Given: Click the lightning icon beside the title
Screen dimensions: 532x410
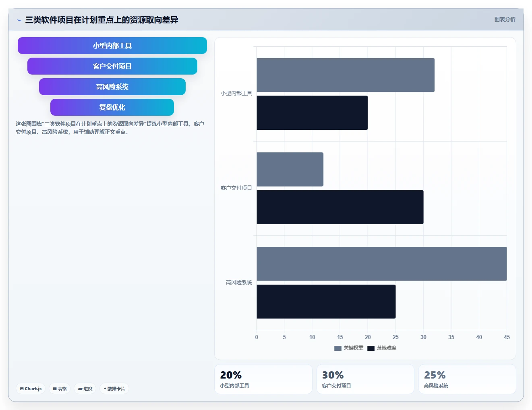Looking at the screenshot, I should (x=19, y=20).
